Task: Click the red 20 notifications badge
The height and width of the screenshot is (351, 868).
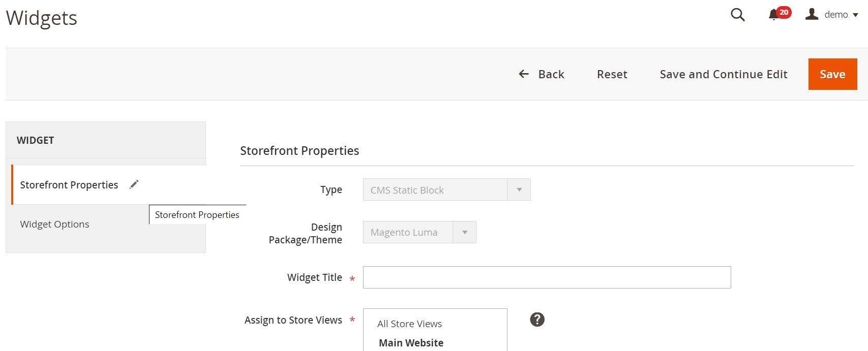Action: point(784,12)
